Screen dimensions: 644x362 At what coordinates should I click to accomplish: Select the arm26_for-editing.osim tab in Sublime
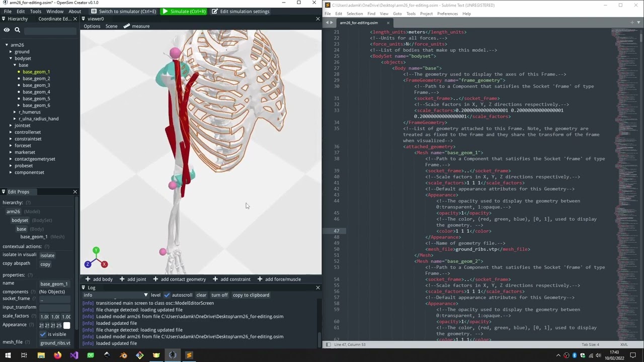(359, 23)
